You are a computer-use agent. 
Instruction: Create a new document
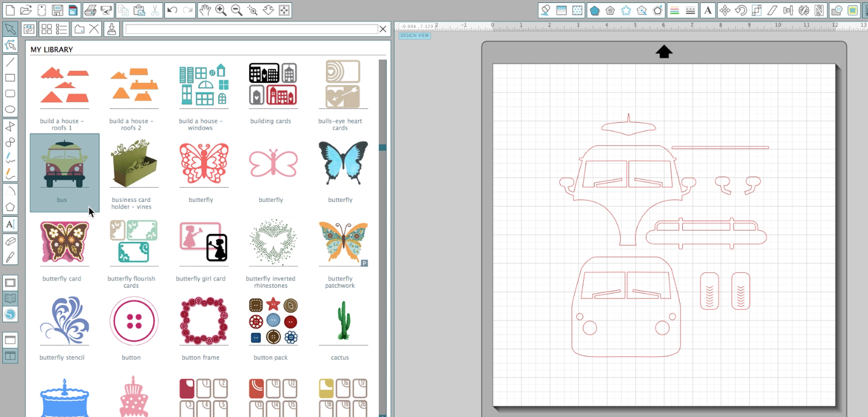(x=10, y=10)
